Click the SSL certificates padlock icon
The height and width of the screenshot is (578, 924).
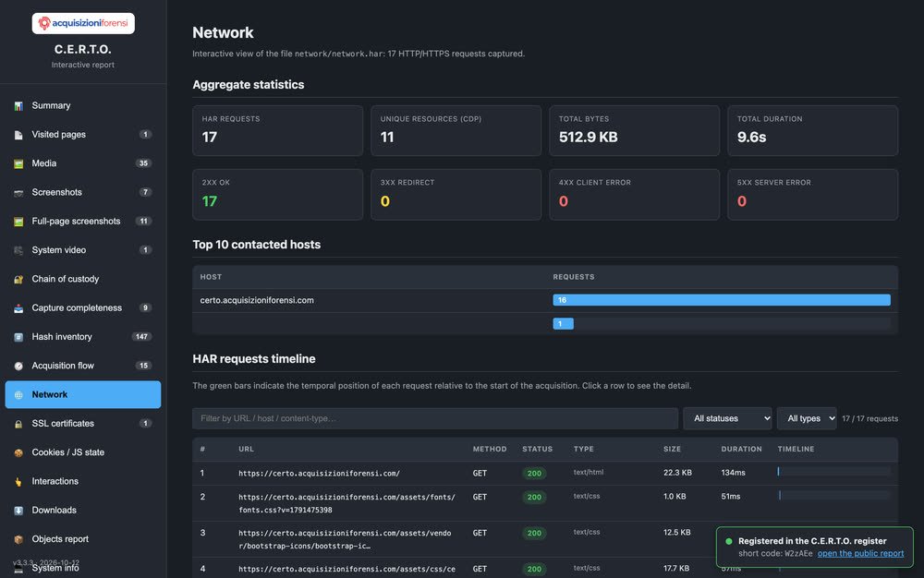pos(18,424)
